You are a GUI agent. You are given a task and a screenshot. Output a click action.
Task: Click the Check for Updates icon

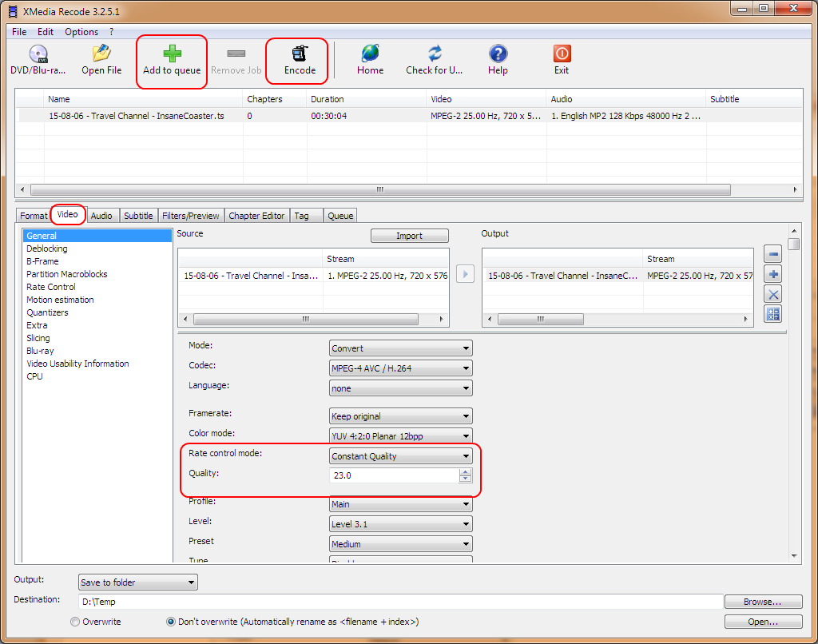tap(435, 54)
